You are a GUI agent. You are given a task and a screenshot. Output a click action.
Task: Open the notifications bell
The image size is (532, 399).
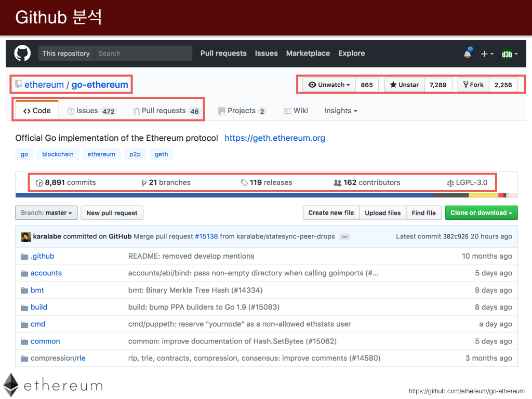click(468, 54)
